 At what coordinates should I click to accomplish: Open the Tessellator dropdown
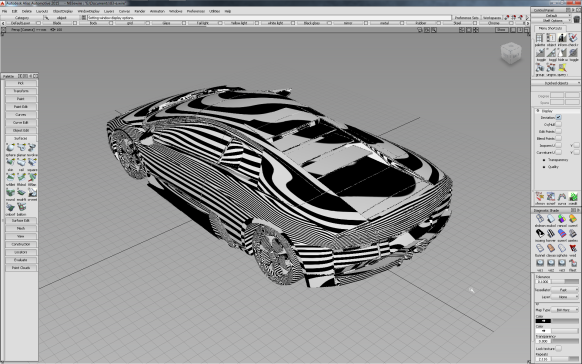565,290
